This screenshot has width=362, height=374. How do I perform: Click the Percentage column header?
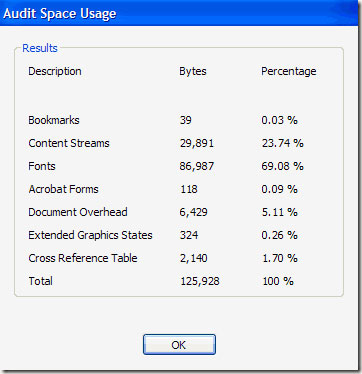tap(289, 71)
